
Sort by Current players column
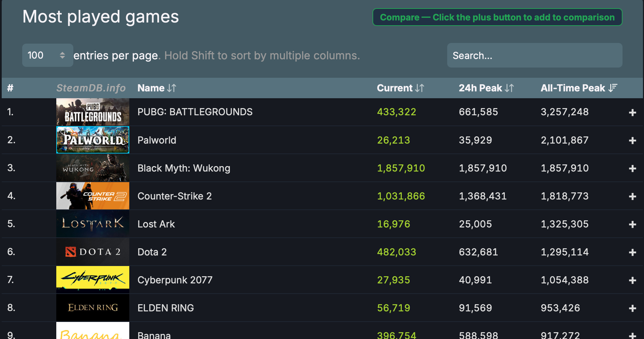(x=400, y=88)
